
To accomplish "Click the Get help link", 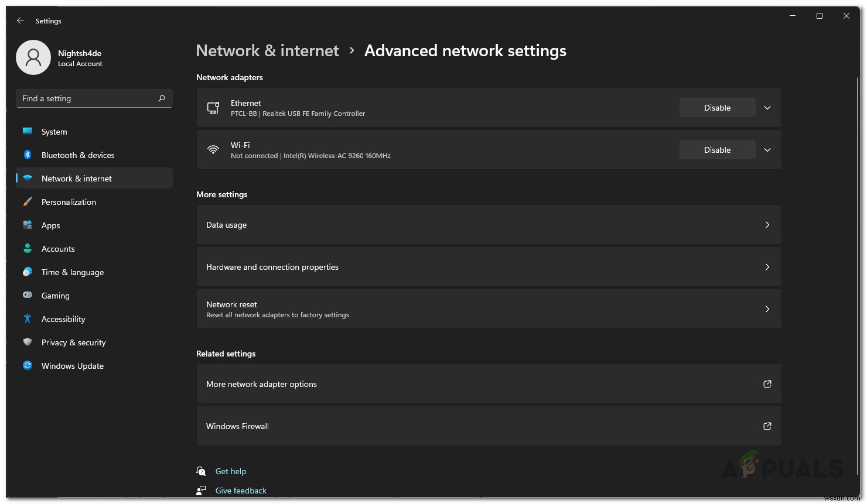I will click(x=231, y=471).
